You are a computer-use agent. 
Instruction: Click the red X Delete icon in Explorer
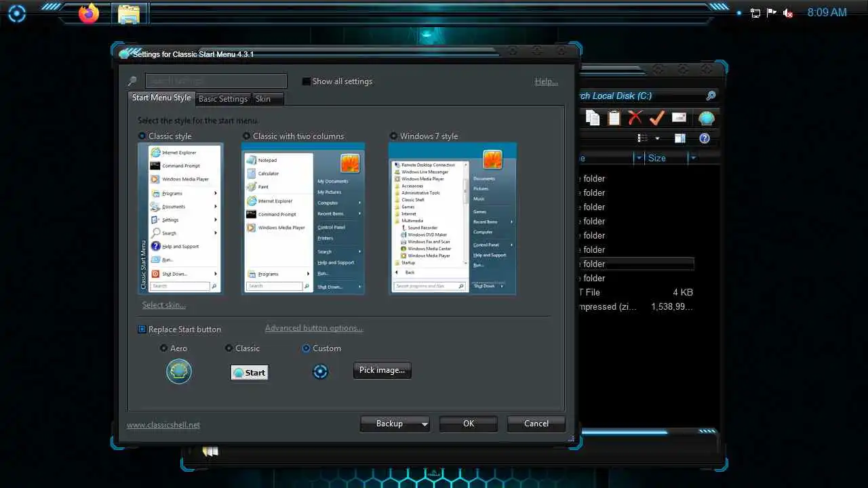[635, 118]
